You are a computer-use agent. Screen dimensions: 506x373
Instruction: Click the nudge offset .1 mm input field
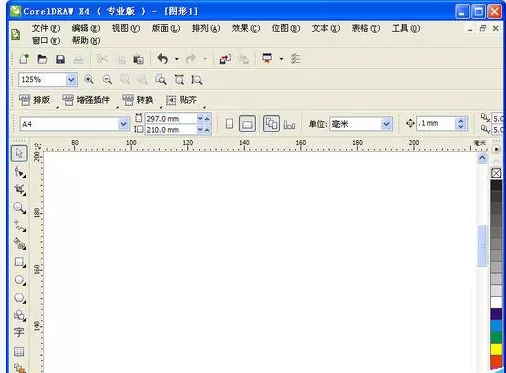coord(436,123)
